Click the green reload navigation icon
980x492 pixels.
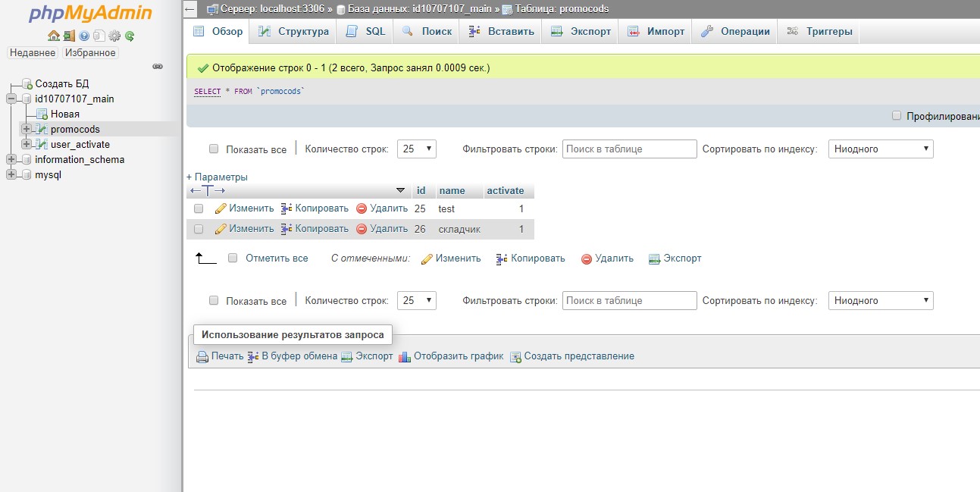tap(130, 36)
